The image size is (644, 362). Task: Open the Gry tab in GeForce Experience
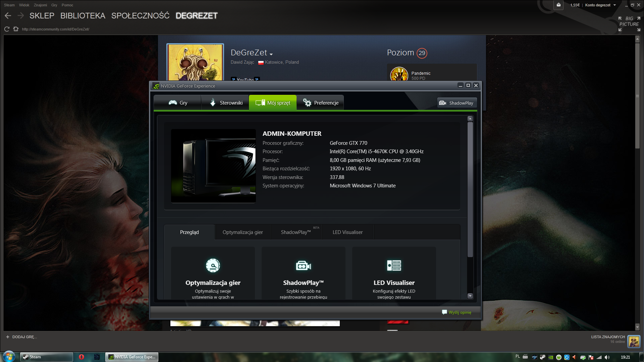177,103
